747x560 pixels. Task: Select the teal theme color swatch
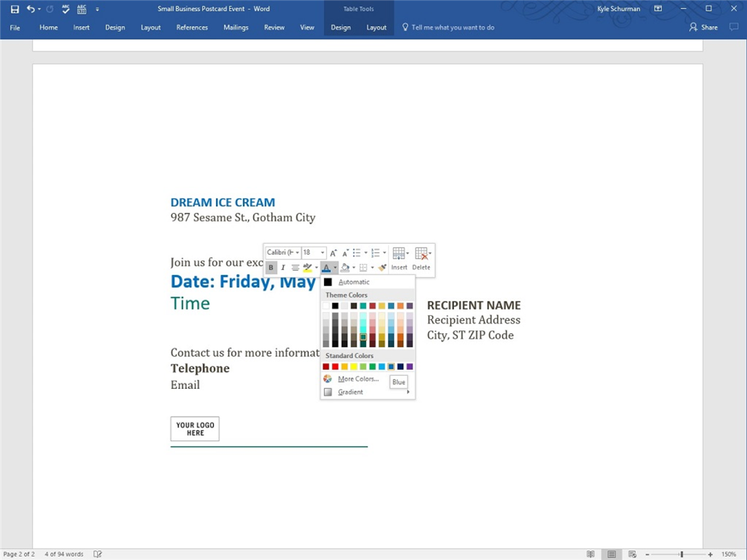click(x=364, y=305)
